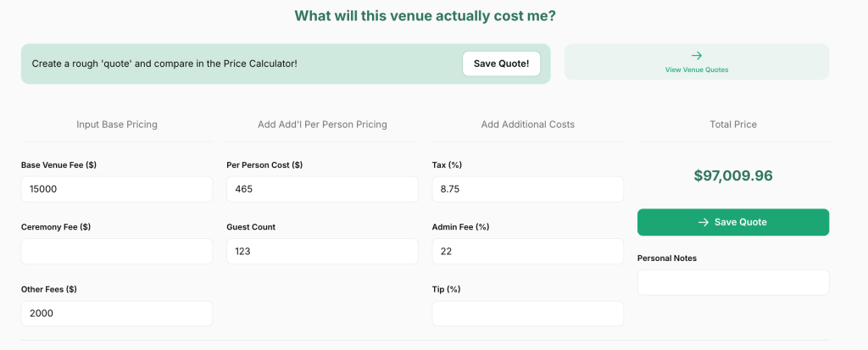Click into the empty Ceremony Fee field
Image resolution: width=868 pixels, height=350 pixels.
click(117, 251)
